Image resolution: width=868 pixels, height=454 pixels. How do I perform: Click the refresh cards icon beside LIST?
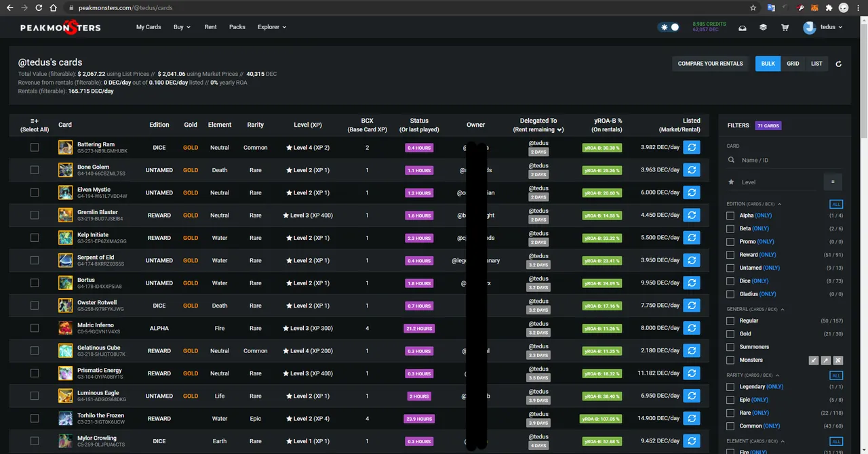(839, 64)
